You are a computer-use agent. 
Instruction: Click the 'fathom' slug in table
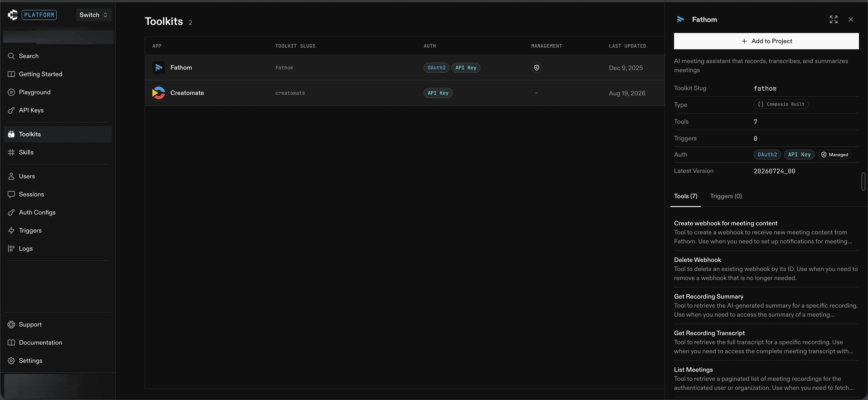(x=284, y=68)
